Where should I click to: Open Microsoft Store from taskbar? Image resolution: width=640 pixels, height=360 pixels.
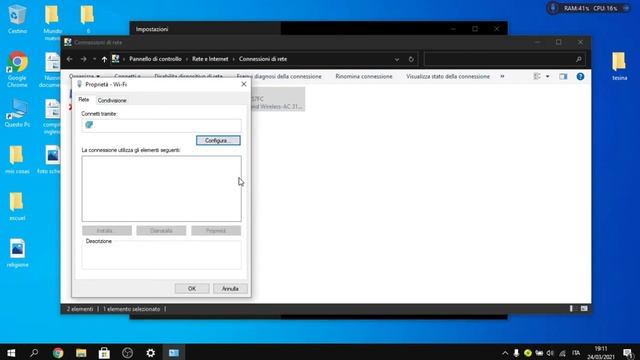pos(104,353)
